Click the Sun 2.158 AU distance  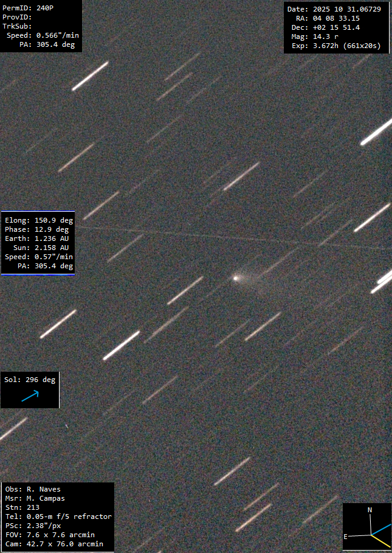coord(38,248)
